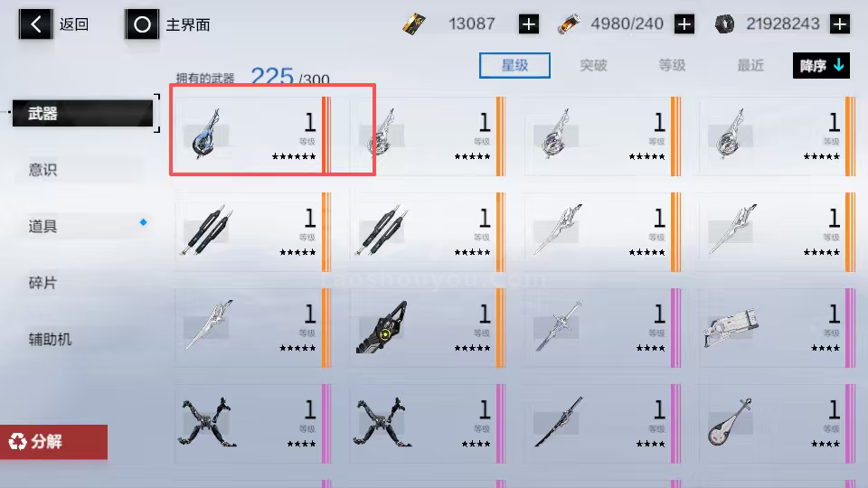Viewport: 868px width, 488px height.
Task: Sort weapons by 突破 breakthrough
Action: [593, 65]
